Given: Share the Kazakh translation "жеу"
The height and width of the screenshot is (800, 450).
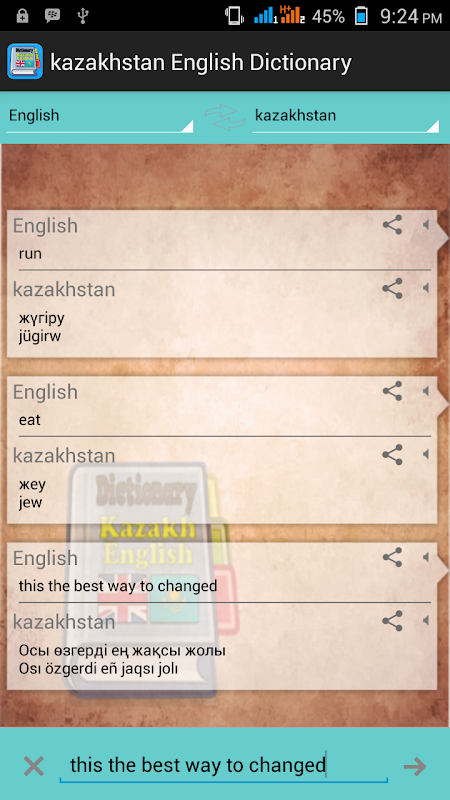Looking at the screenshot, I should tap(392, 454).
